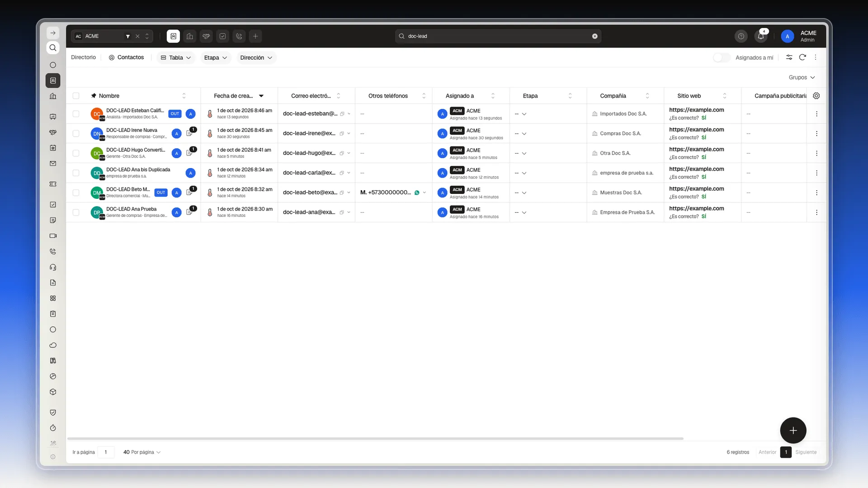
Task: Switch to the Contactos tab
Action: click(126, 57)
